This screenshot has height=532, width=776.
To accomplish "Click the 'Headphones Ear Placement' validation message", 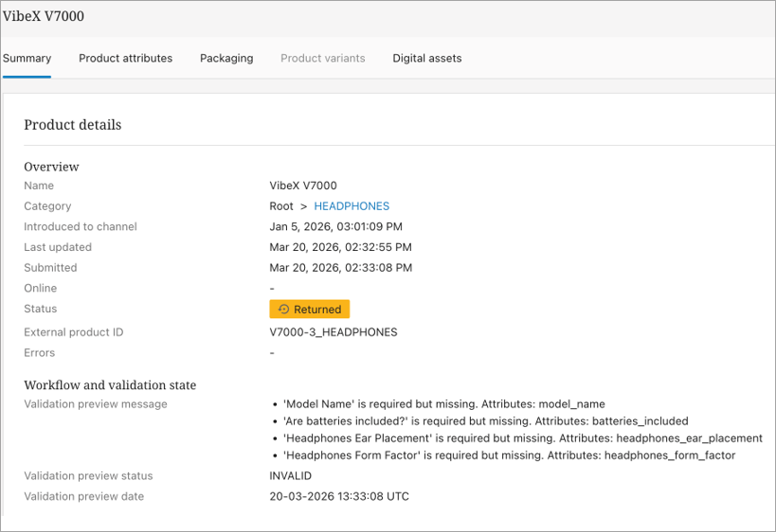I will tap(522, 438).
